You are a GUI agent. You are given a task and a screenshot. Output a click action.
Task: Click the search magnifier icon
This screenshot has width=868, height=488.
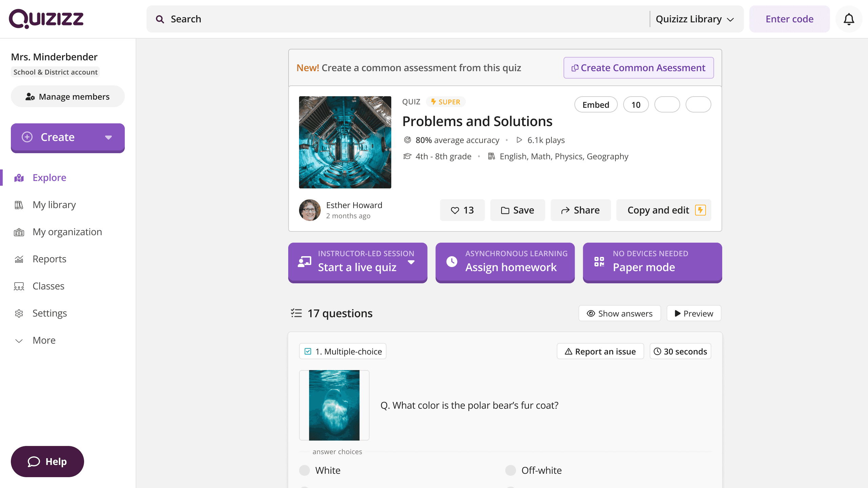point(160,19)
